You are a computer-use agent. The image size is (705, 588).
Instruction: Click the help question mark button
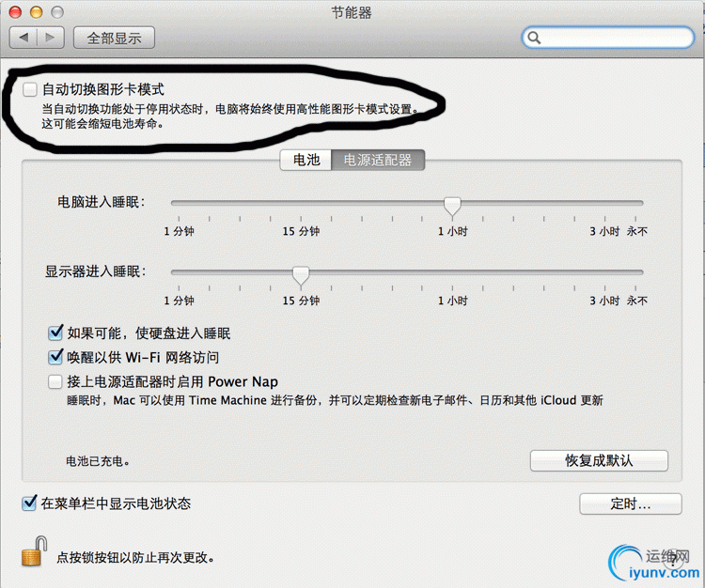pyautogui.click(x=674, y=559)
